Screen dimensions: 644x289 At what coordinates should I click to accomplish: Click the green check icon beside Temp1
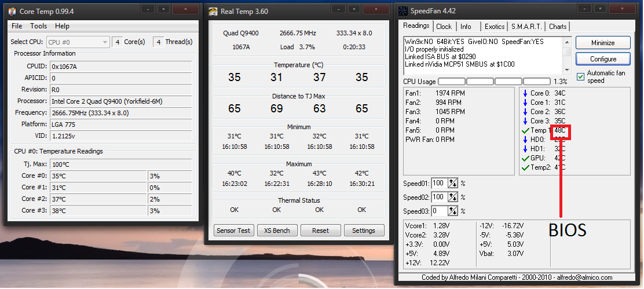click(x=525, y=130)
